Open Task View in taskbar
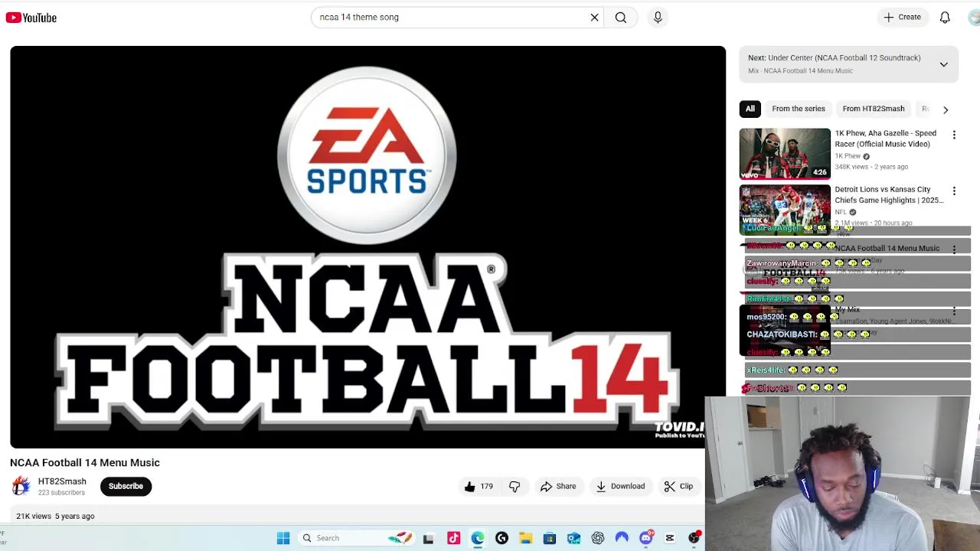This screenshot has width=980, height=551. [x=428, y=538]
